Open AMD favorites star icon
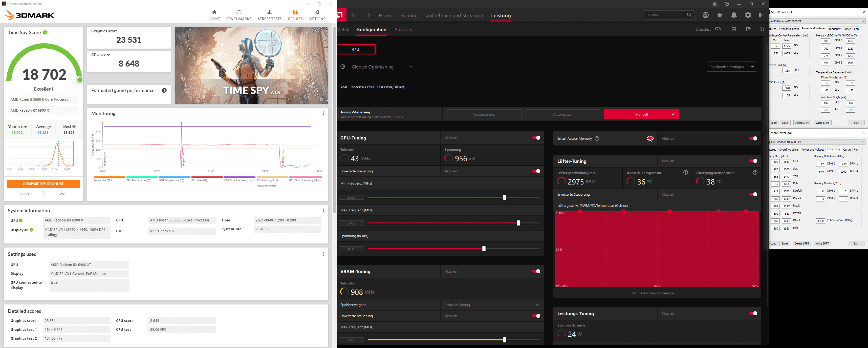This screenshot has width=868, height=348. coord(720,15)
